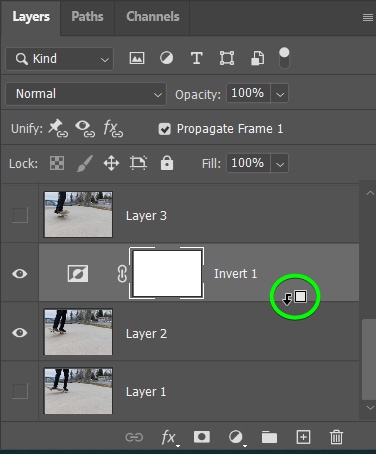Switch to the Paths tab
Image resolution: width=376 pixels, height=454 pixels.
point(87,17)
